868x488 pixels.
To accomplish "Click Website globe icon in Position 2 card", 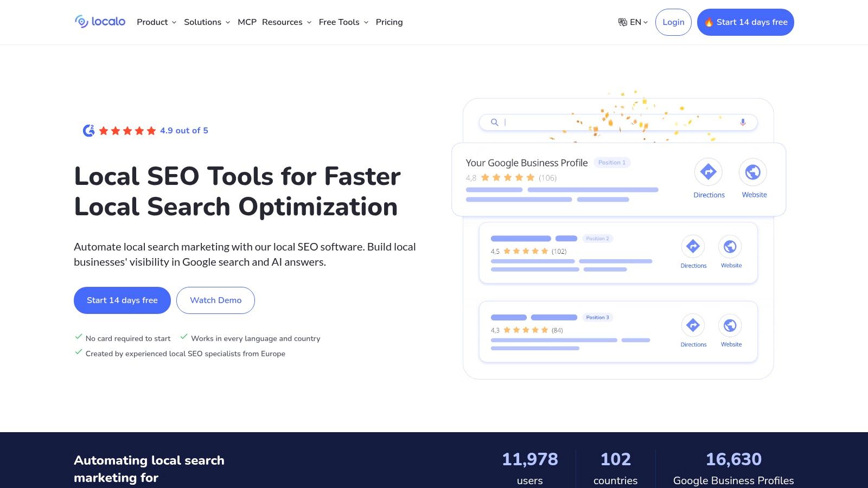I will [x=730, y=246].
